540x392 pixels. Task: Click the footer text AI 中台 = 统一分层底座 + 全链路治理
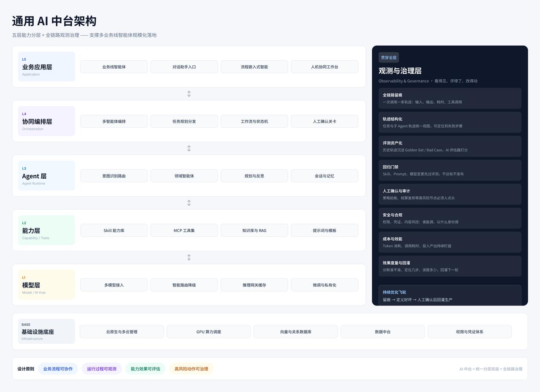(491, 369)
